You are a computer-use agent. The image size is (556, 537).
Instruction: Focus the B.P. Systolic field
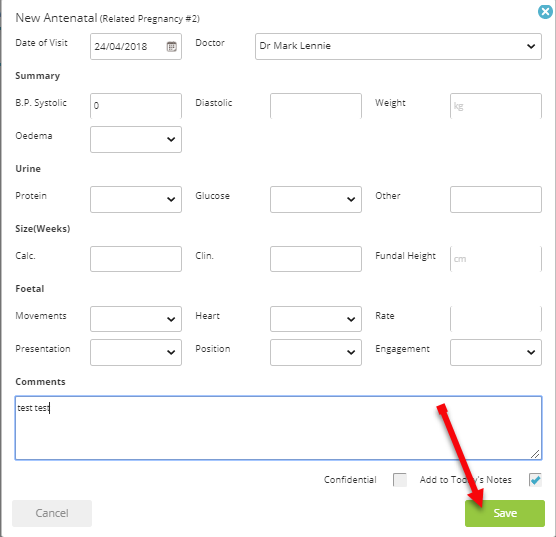tap(136, 106)
